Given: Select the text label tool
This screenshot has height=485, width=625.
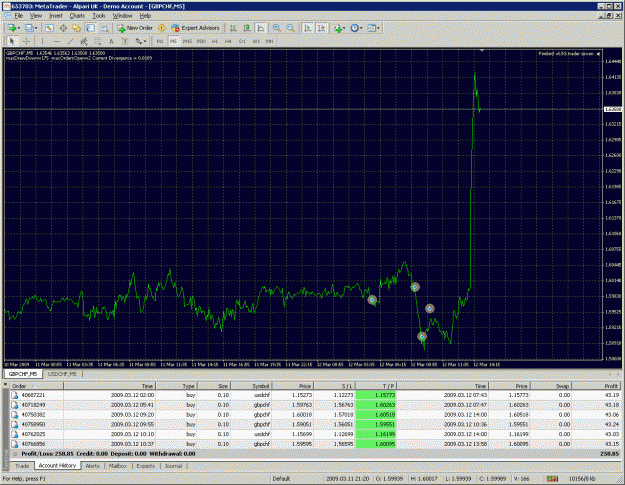Looking at the screenshot, I should (x=125, y=41).
